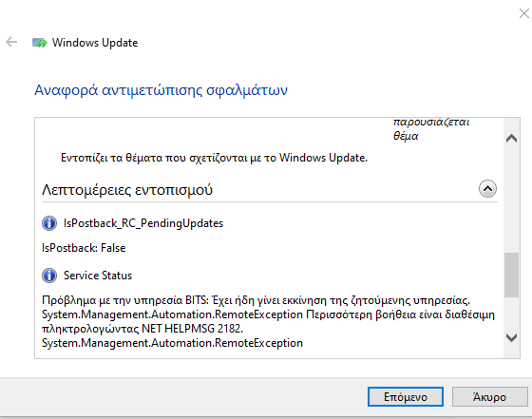Click the Αναφορά αντιμετώπισης σφαλμάτων title
This screenshot has height=419, width=532.
pyautogui.click(x=161, y=90)
